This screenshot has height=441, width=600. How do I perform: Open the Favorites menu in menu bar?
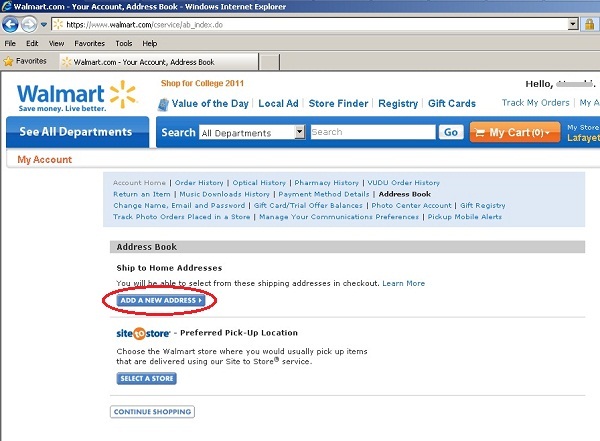point(90,43)
